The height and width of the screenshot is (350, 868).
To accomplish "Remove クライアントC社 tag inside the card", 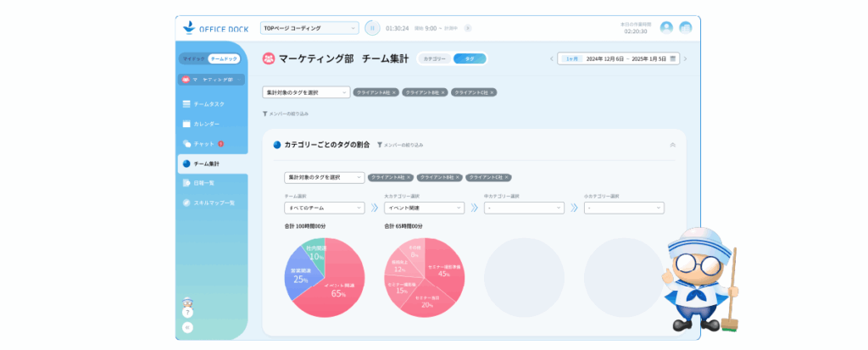I will pos(506,177).
